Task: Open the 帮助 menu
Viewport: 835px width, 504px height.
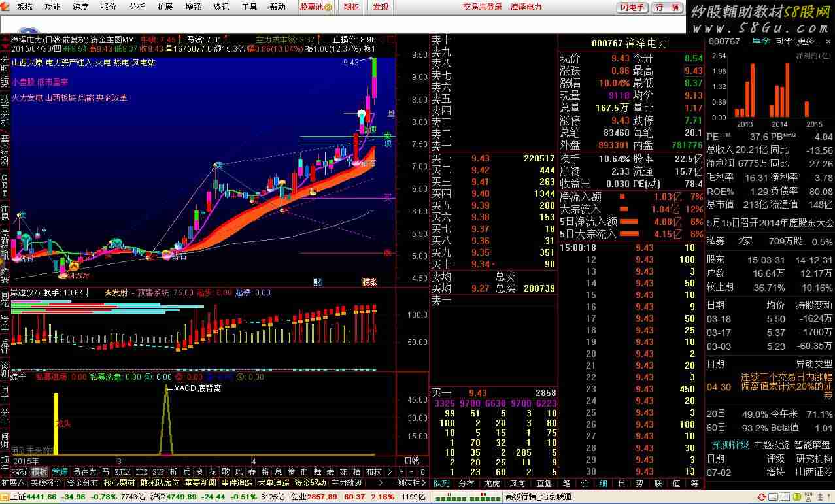Action: [278, 7]
